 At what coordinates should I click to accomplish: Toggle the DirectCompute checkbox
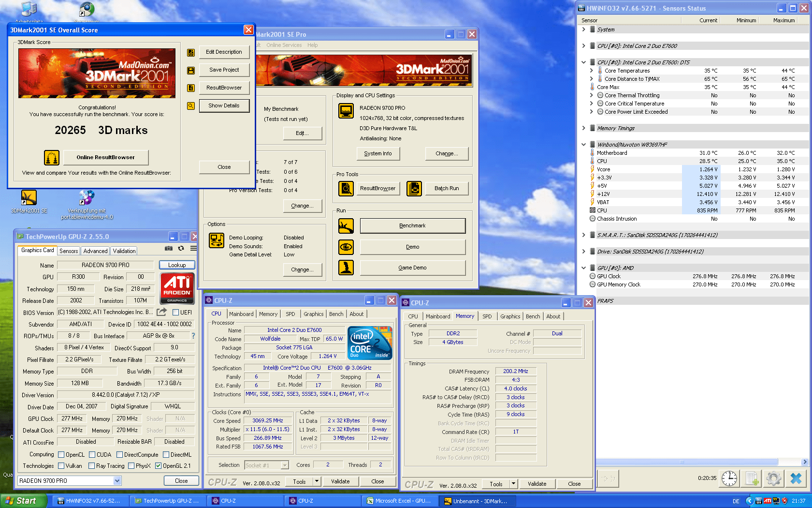[x=119, y=455]
